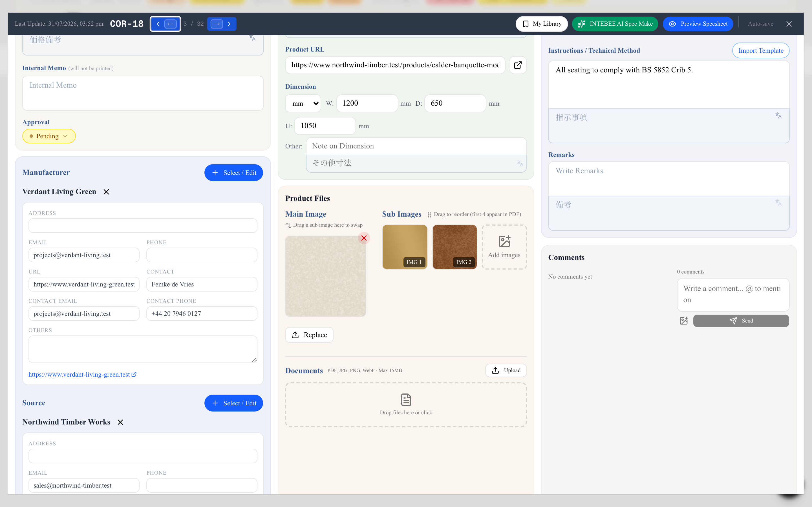Open Approval Pending status dropdown

tap(49, 136)
